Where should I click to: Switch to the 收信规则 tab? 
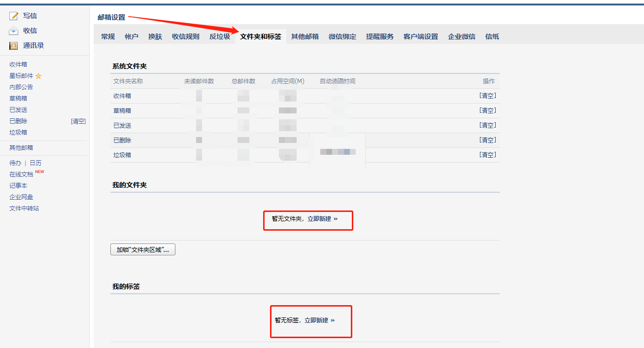(186, 36)
